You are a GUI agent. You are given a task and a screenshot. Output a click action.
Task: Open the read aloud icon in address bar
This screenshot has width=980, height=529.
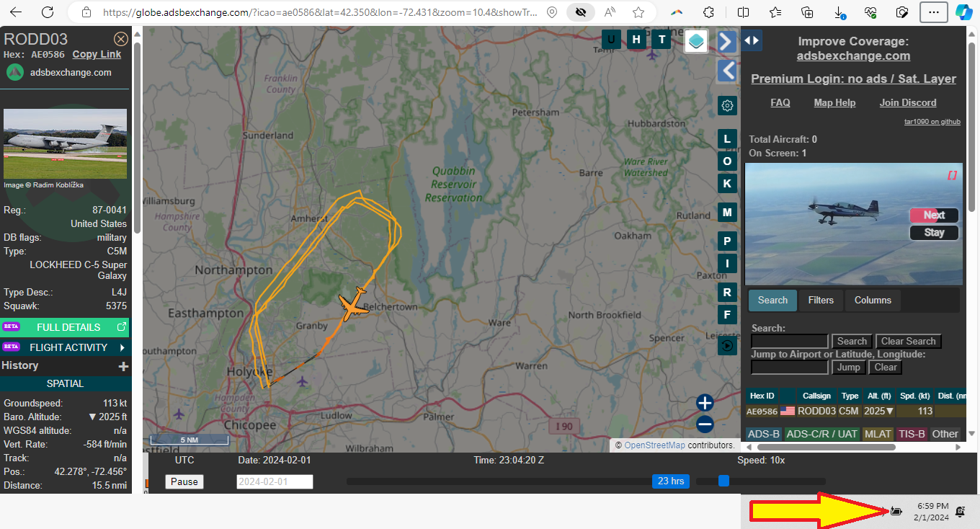[610, 12]
